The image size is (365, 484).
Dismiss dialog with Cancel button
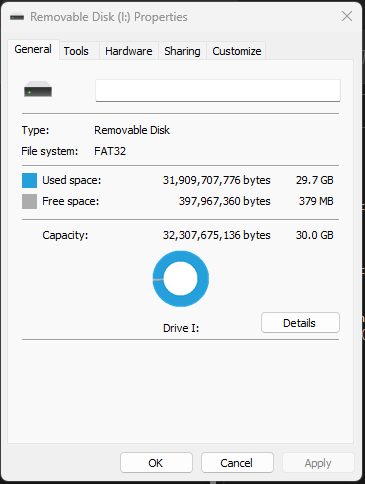237,463
